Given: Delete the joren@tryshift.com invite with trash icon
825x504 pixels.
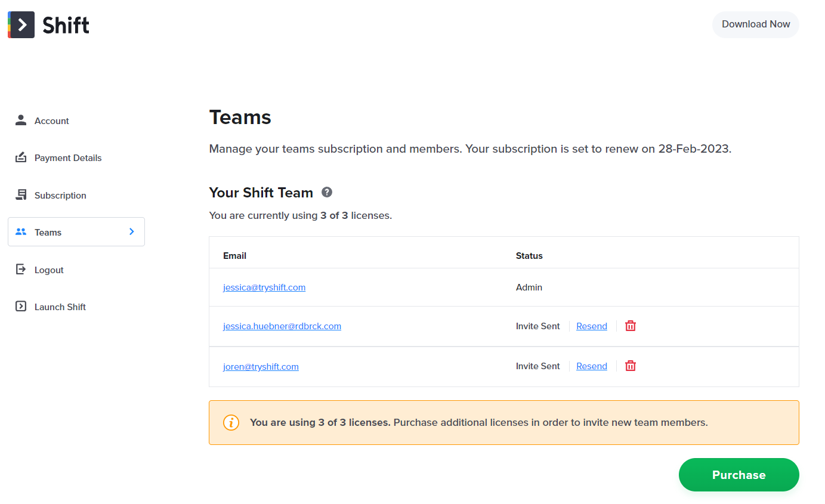Looking at the screenshot, I should coord(631,366).
